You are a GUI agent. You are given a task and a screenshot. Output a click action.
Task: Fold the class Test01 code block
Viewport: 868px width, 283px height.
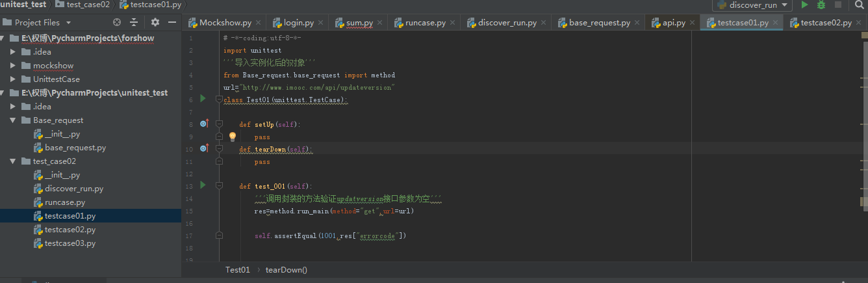click(219, 100)
